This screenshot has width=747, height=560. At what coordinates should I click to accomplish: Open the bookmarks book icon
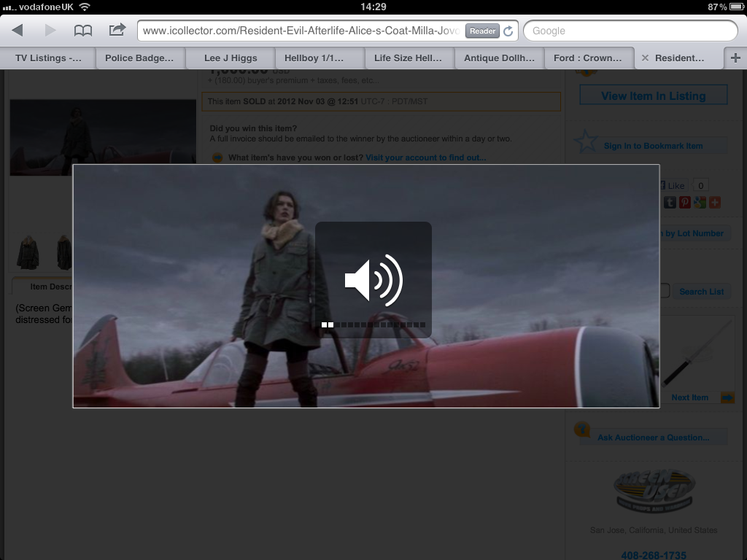(83, 31)
